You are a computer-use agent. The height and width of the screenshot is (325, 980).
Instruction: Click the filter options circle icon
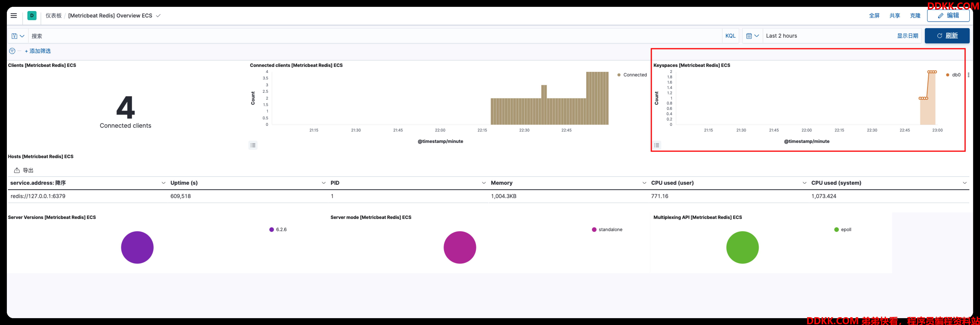point(12,51)
